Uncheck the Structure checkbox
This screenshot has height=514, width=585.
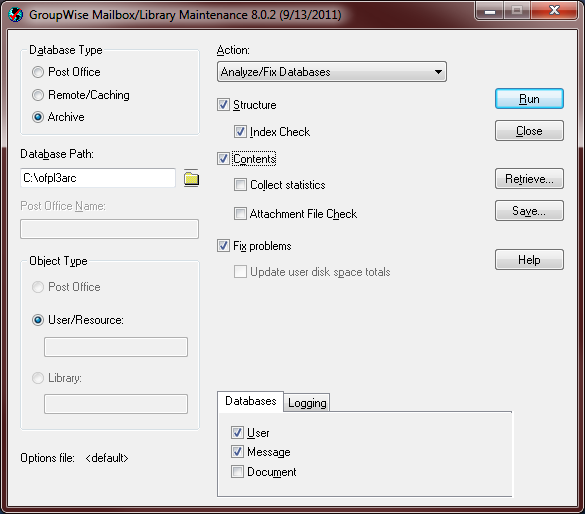[223, 105]
